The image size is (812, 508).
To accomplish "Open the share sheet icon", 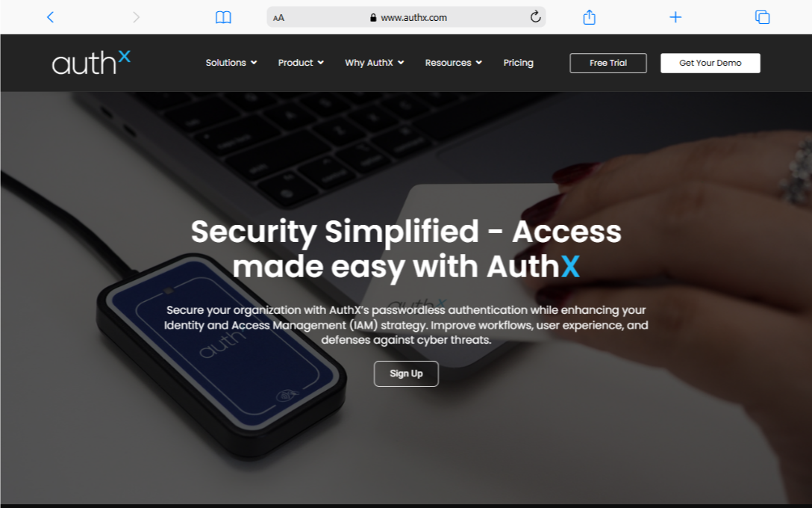I will coord(590,17).
